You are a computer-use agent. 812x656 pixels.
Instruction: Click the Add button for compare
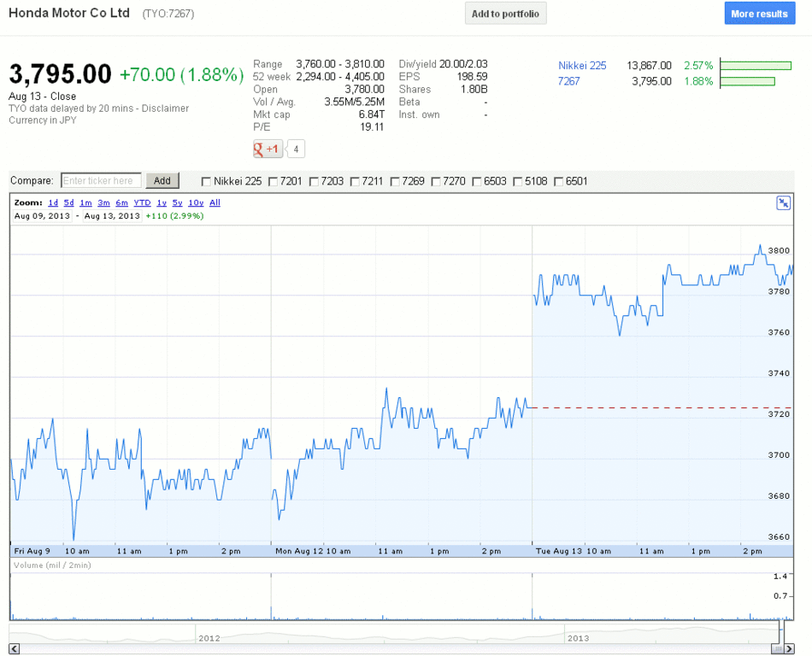(162, 180)
